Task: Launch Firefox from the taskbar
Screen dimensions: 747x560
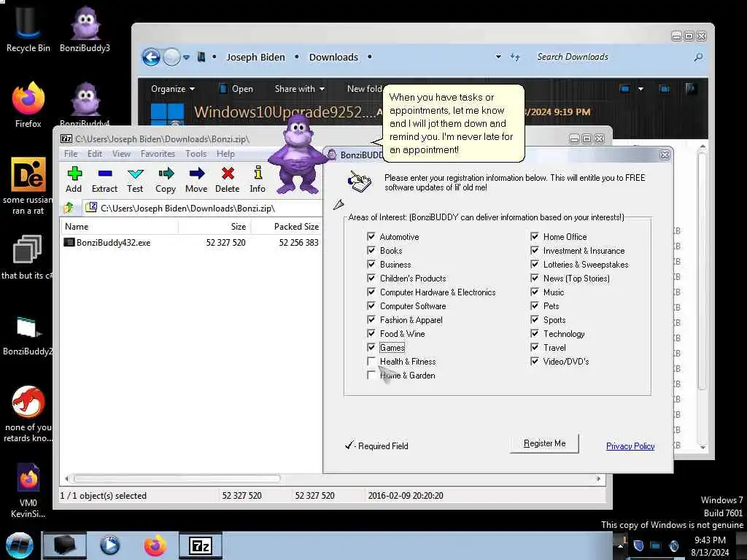Action: (x=155, y=545)
